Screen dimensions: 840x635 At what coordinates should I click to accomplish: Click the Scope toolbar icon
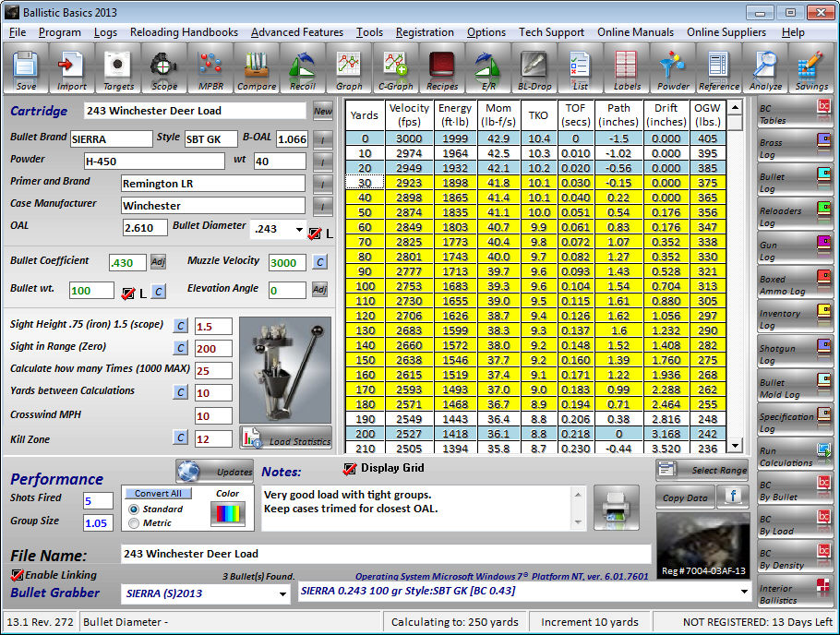pyautogui.click(x=164, y=69)
